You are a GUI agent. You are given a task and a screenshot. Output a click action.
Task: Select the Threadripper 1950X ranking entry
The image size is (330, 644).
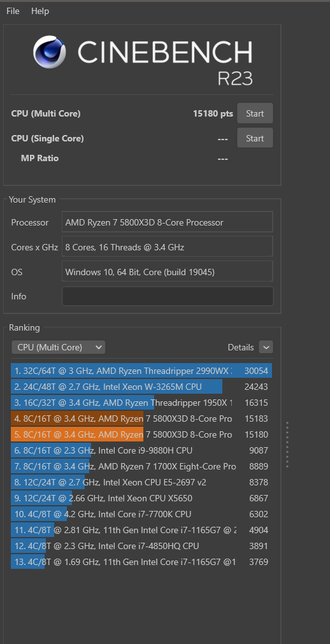point(141,403)
